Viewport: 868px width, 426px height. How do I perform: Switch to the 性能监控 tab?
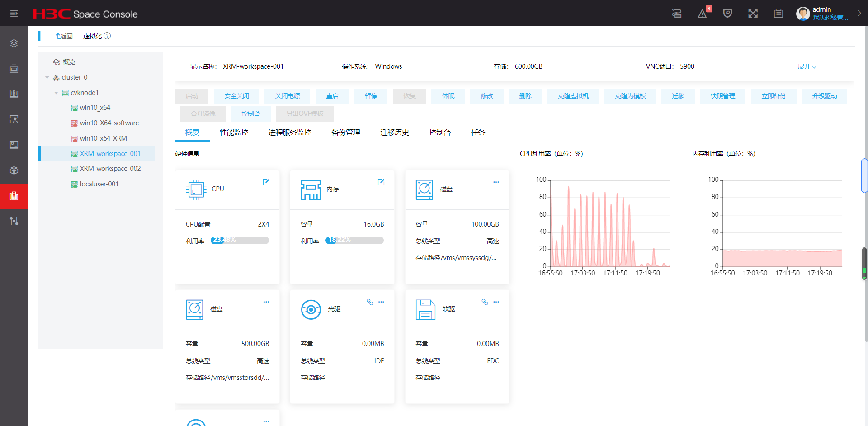[x=234, y=133]
